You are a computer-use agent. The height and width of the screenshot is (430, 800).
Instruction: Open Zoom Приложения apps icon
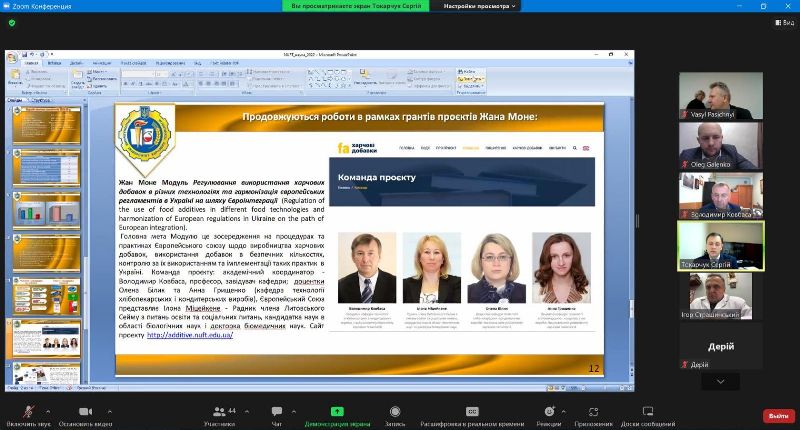(x=593, y=411)
